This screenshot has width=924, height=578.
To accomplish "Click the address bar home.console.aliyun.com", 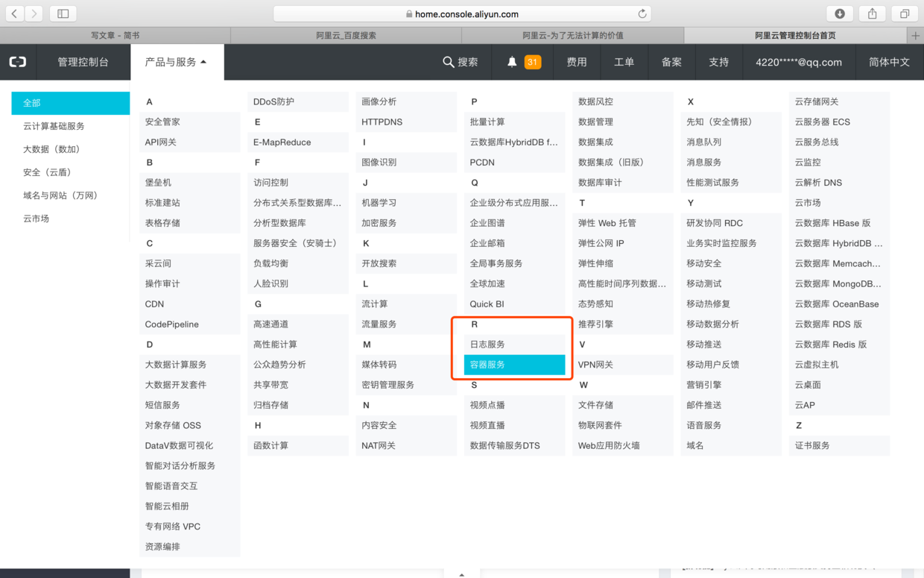I will [462, 13].
